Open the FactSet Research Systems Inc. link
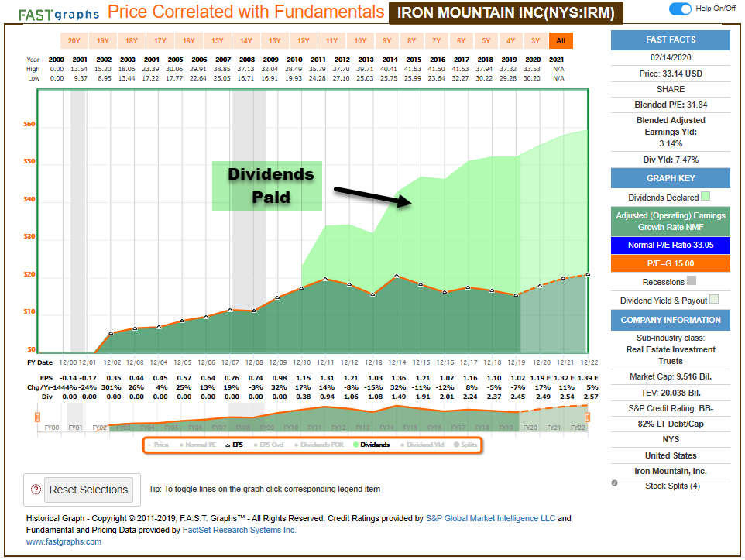The height and width of the screenshot is (560, 745). coord(239,530)
